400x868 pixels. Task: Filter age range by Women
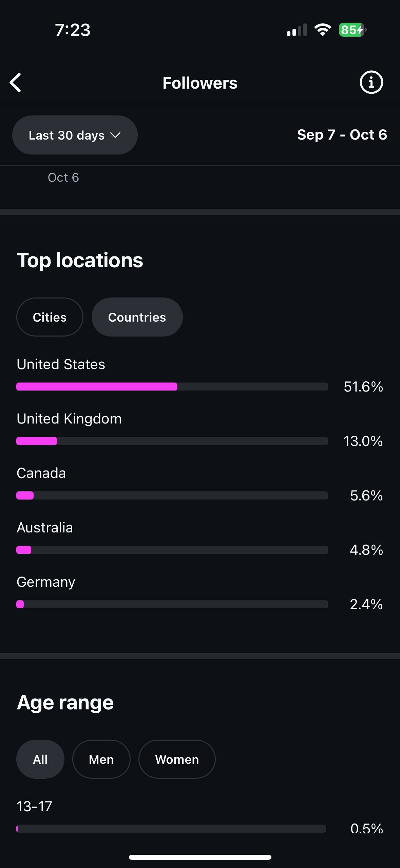(x=177, y=759)
